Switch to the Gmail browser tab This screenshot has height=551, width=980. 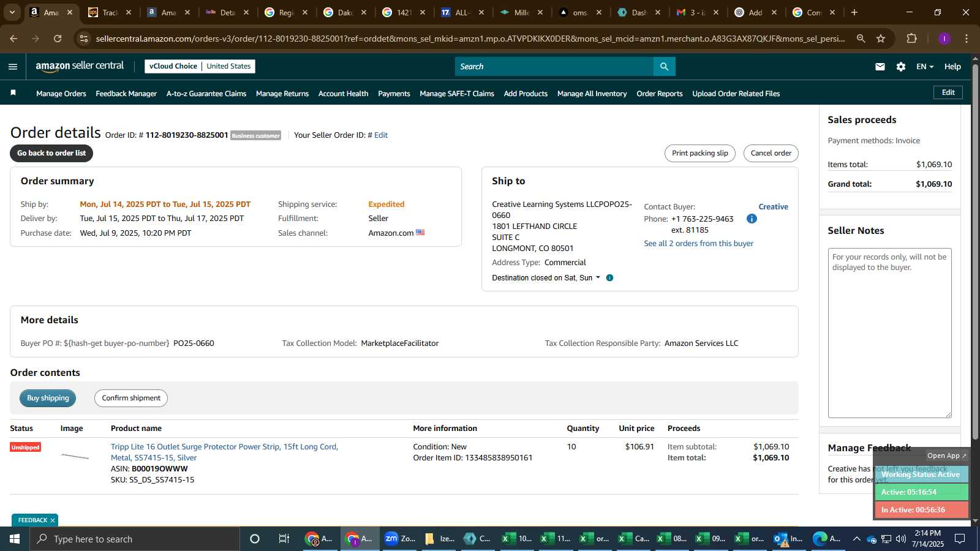(x=697, y=12)
